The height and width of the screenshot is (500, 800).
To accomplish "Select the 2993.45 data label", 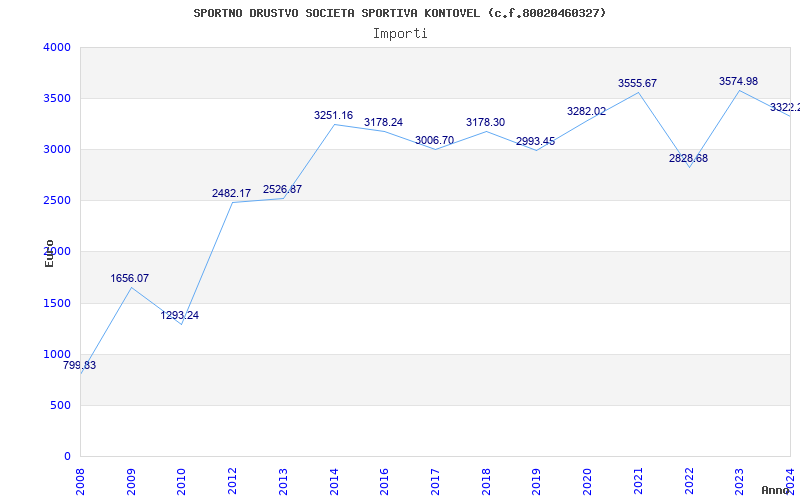I will point(535,141).
